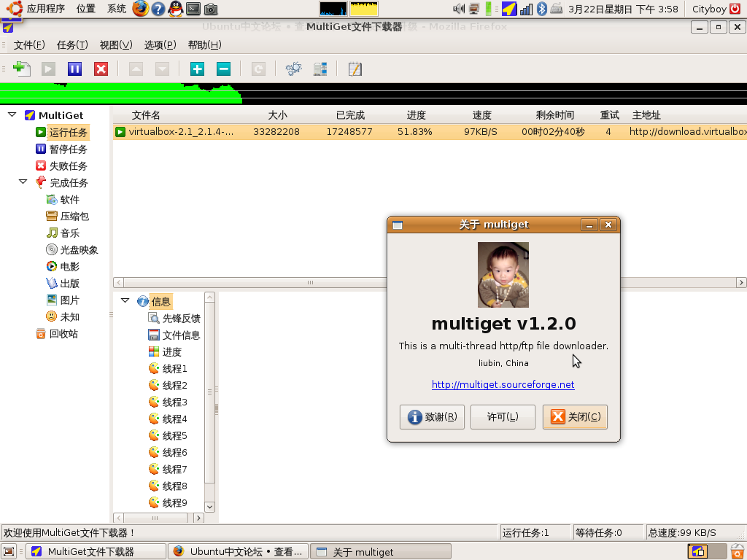747x560 pixels.
Task: Open the 回收站 recycle bin
Action: (63, 334)
